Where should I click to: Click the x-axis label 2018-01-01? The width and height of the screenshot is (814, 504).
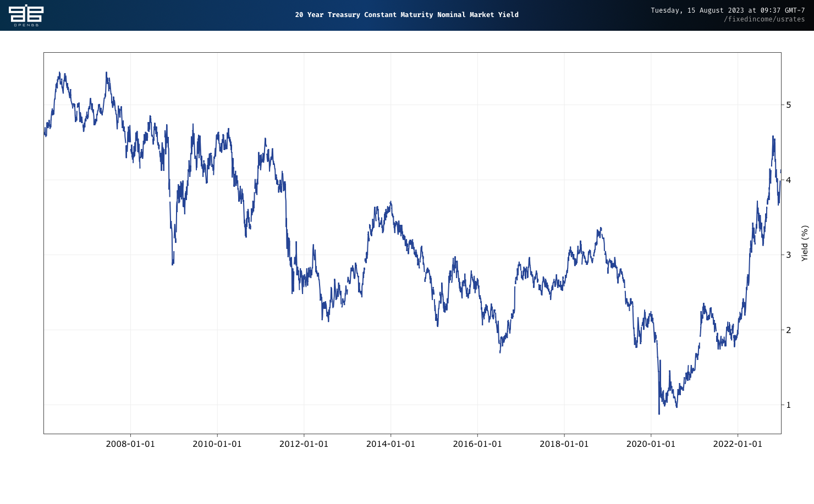tap(564, 444)
